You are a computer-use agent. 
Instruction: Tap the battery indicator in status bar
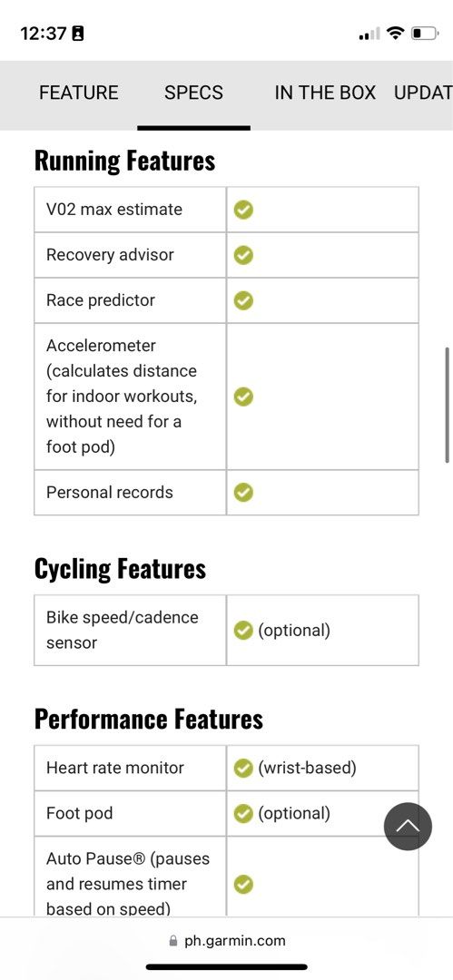tap(424, 33)
